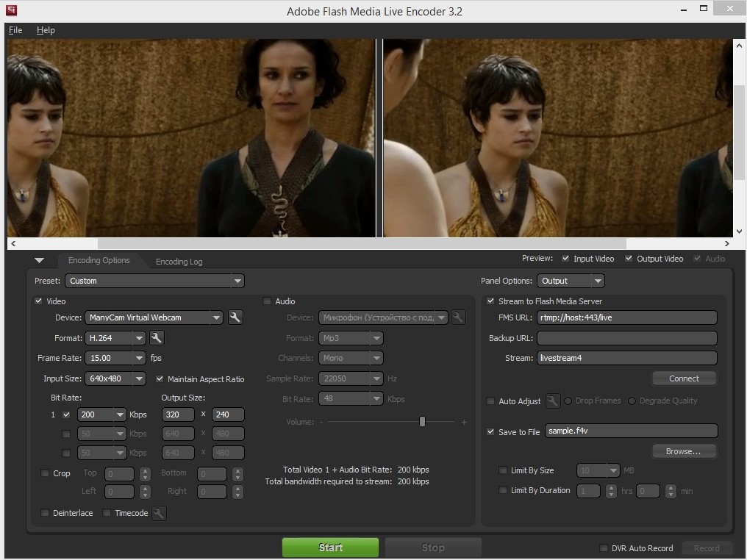
Task: Select Degrade Quality radio button
Action: (x=632, y=401)
